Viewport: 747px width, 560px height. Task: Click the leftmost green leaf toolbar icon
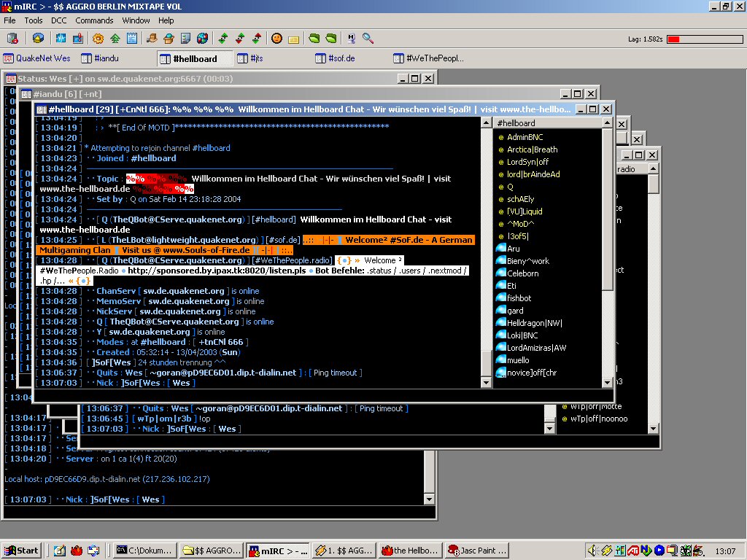(x=314, y=38)
